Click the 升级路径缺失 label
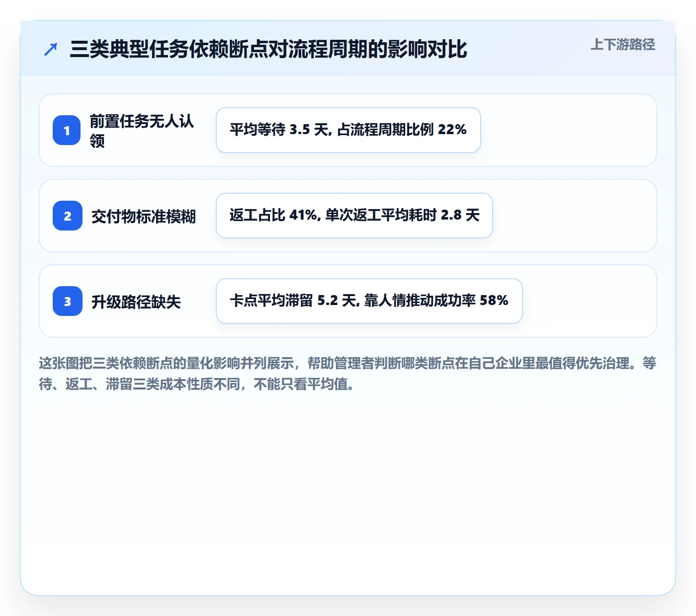Image resolution: width=696 pixels, height=616 pixels. tap(136, 302)
